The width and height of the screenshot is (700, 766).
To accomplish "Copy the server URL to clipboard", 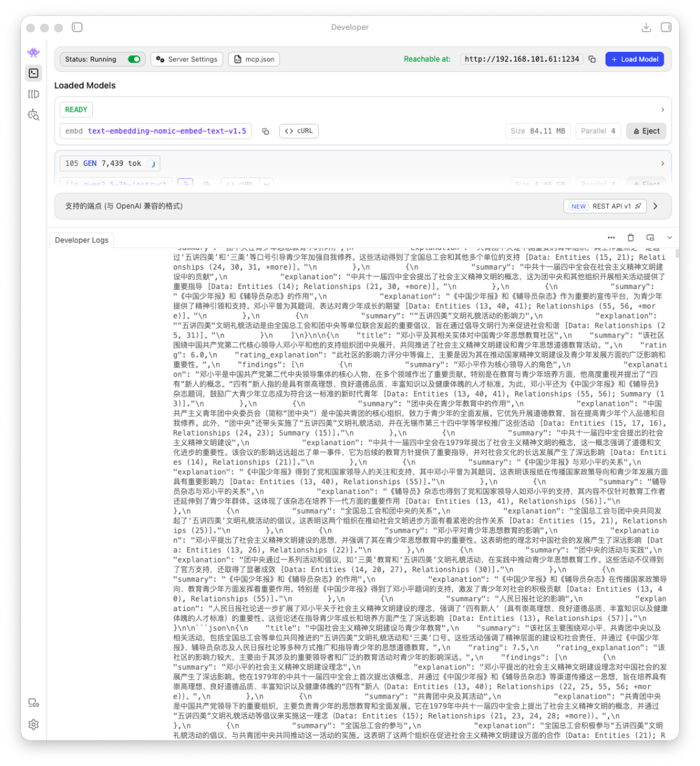I will (592, 59).
